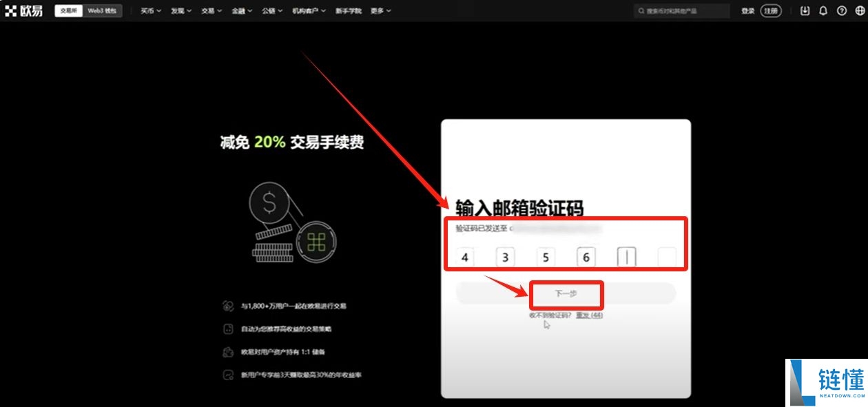
Task: Open the language globe icon
Action: point(860,11)
